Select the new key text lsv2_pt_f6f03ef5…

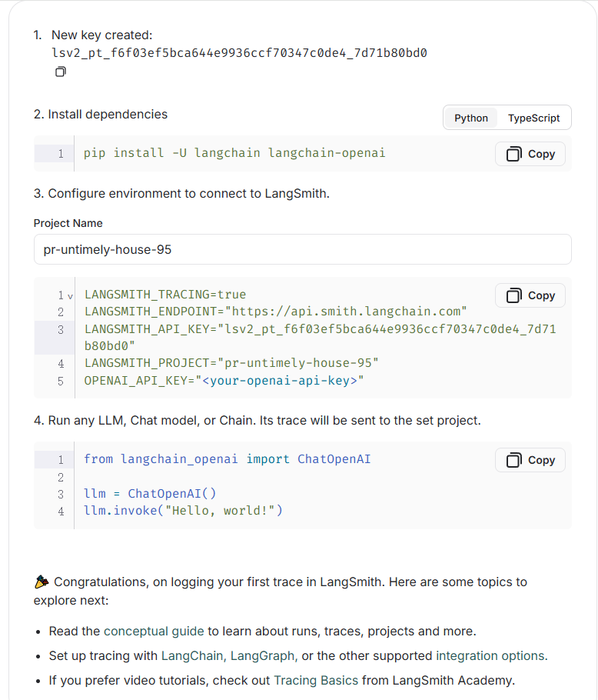pos(240,53)
